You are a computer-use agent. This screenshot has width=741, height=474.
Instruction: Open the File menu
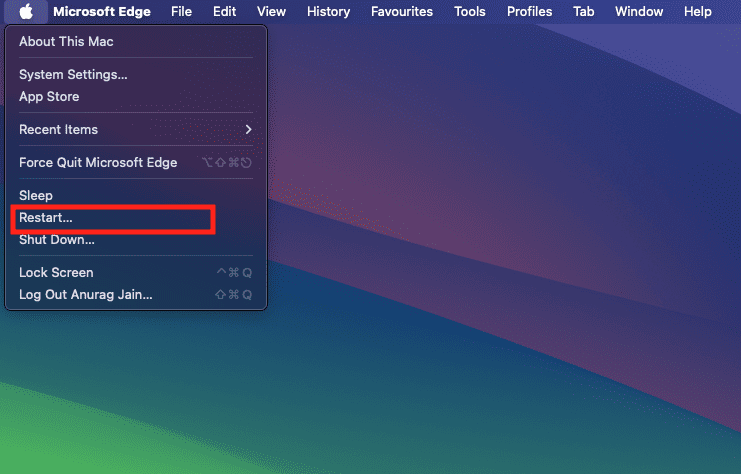point(181,11)
